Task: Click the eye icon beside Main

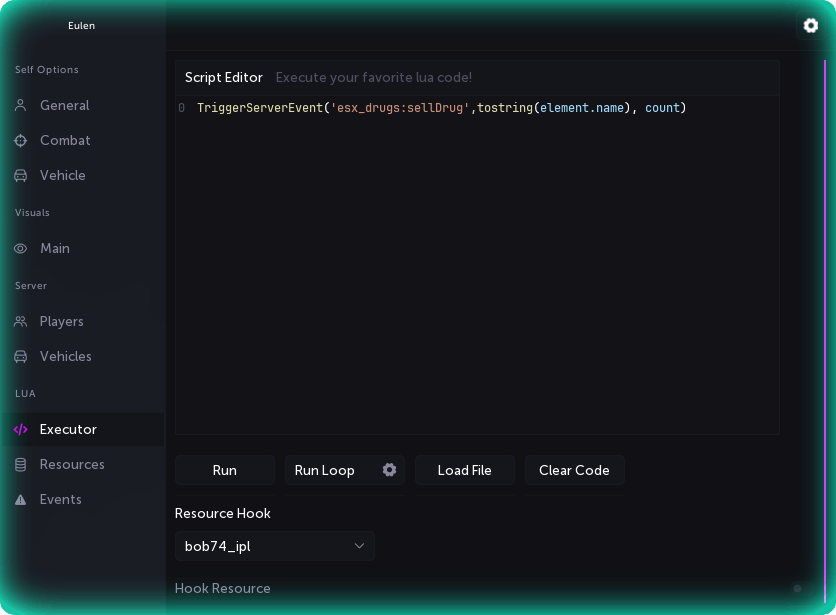Action: (x=21, y=249)
